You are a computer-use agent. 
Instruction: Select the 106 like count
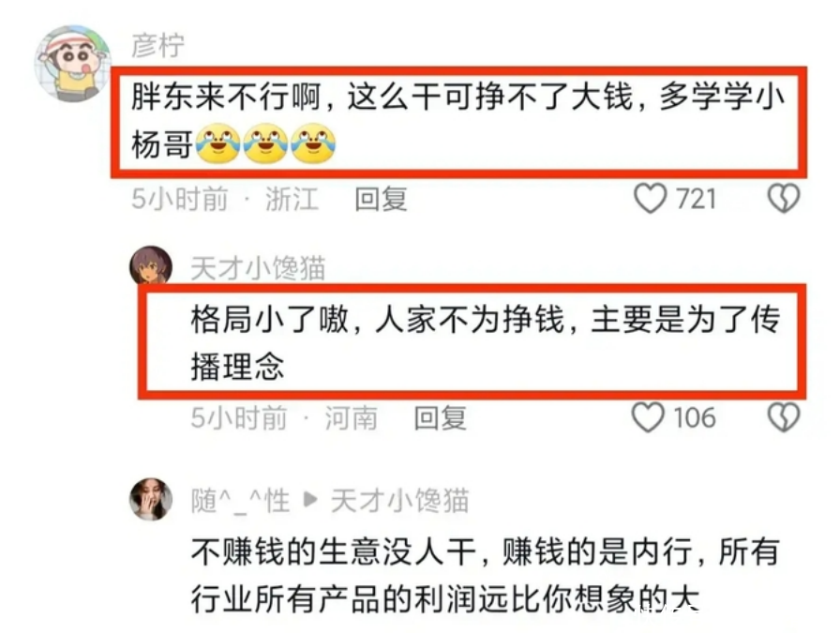(695, 417)
